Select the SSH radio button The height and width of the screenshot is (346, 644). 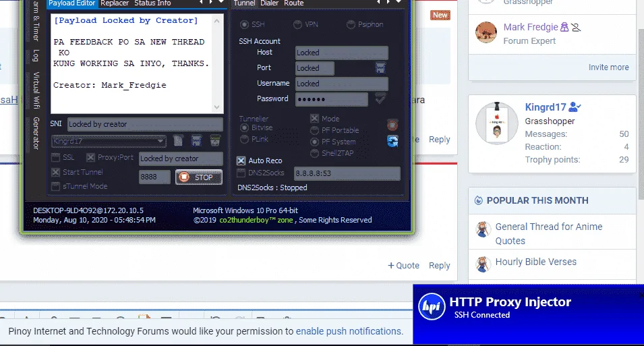(244, 25)
